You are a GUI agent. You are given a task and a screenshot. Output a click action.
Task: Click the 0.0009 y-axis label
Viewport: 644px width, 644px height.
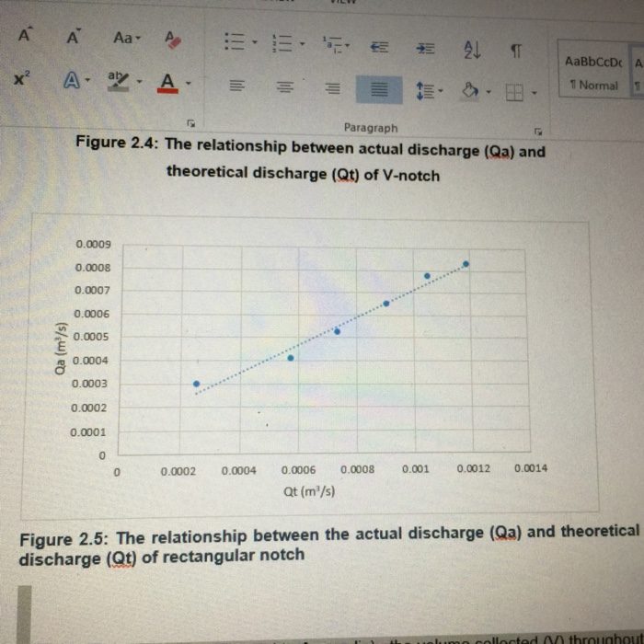coord(93,245)
